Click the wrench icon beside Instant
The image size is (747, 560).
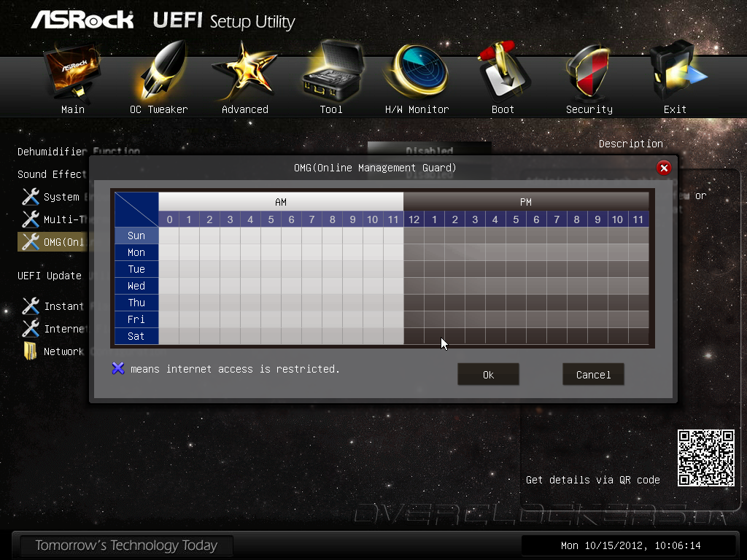(31, 306)
